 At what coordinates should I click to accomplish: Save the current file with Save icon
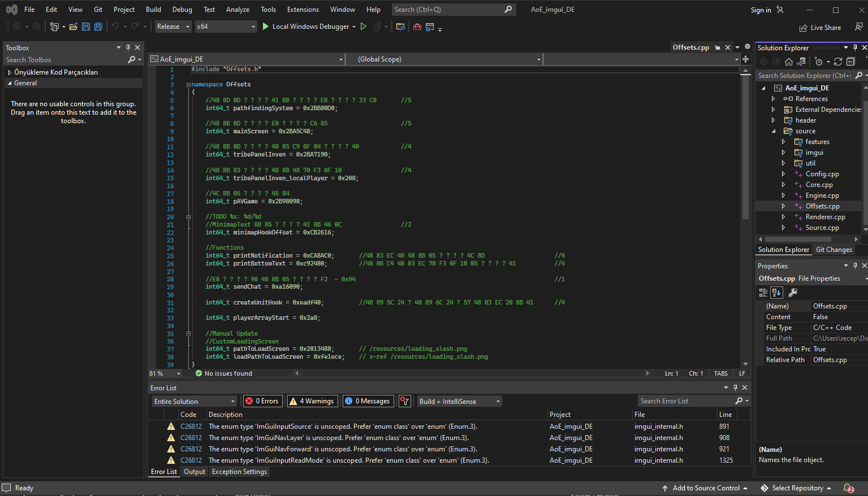86,27
